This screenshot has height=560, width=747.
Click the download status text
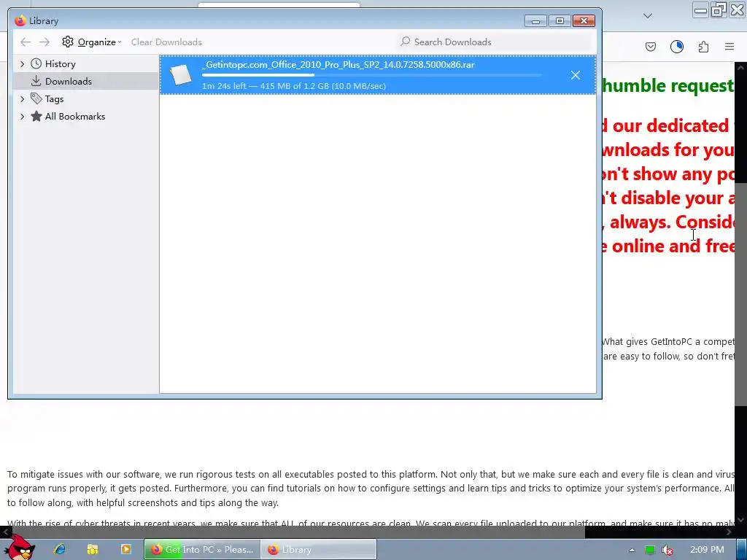tap(294, 86)
